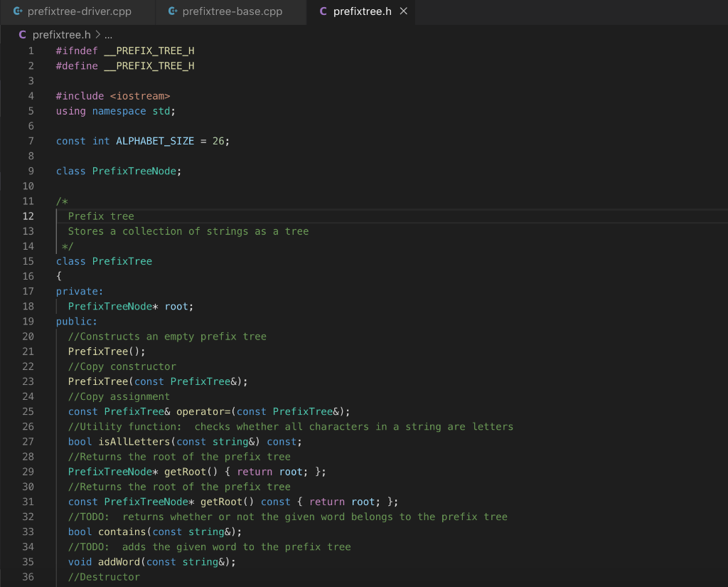Viewport: 728px width, 587px height.
Task: Open the prefixtree-base.cpp tab label
Action: 232,11
